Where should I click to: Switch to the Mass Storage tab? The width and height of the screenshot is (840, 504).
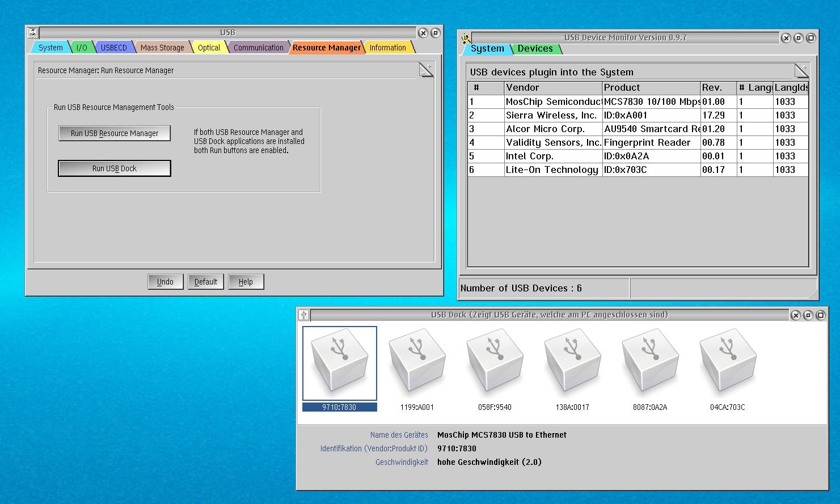click(x=162, y=48)
